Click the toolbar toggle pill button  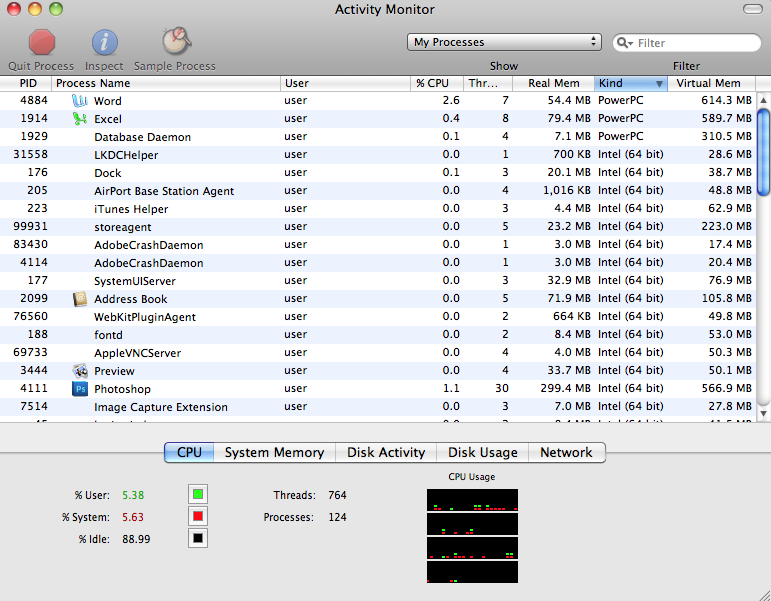tap(752, 9)
